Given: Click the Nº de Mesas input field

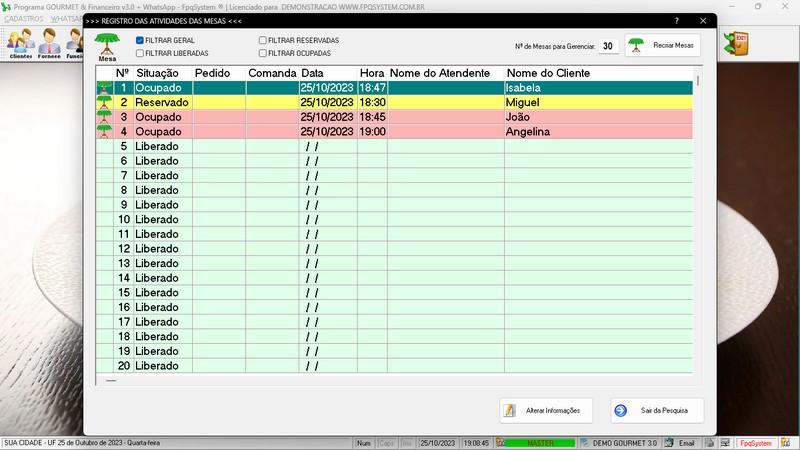Looking at the screenshot, I should (x=608, y=46).
